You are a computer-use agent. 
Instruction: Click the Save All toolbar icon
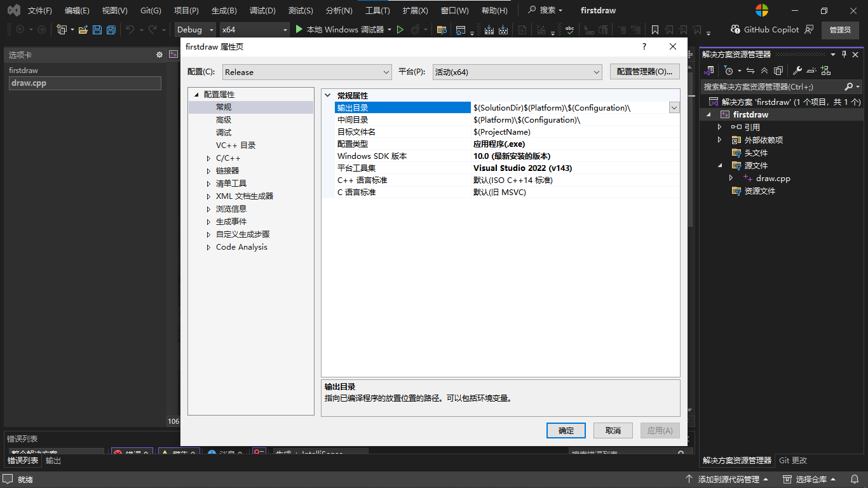pos(110,29)
